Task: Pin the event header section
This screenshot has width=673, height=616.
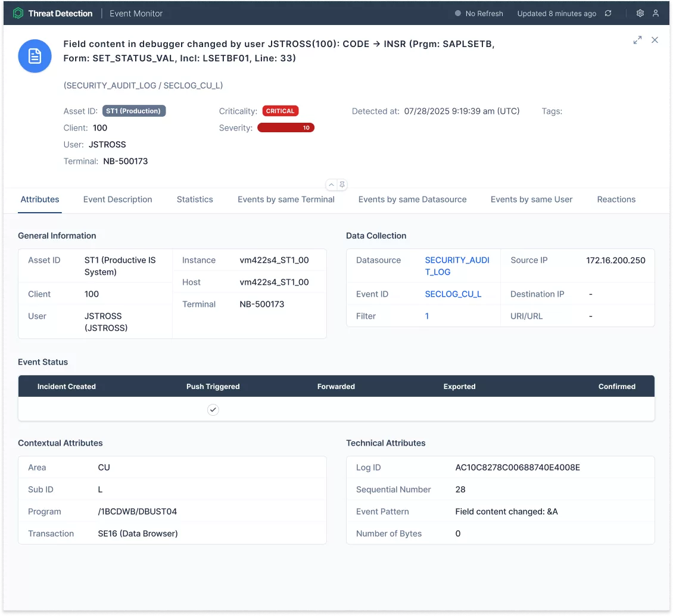Action: pyautogui.click(x=342, y=184)
